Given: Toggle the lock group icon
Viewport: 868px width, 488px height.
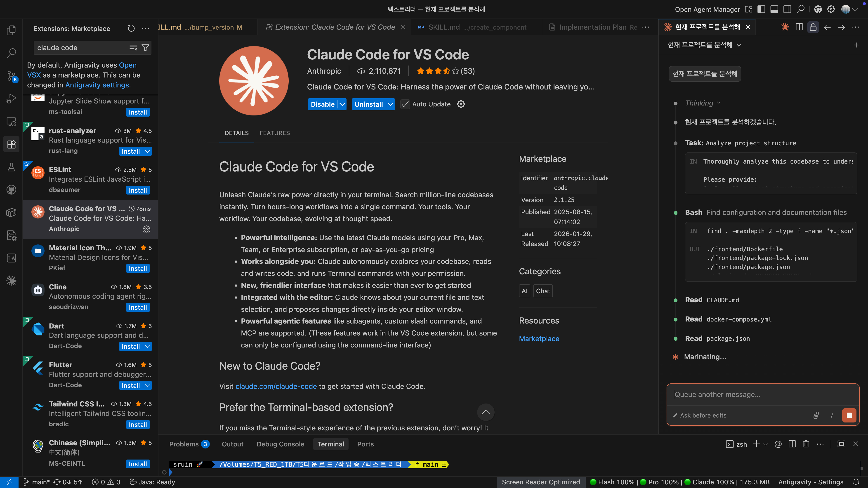Looking at the screenshot, I should click(813, 27).
